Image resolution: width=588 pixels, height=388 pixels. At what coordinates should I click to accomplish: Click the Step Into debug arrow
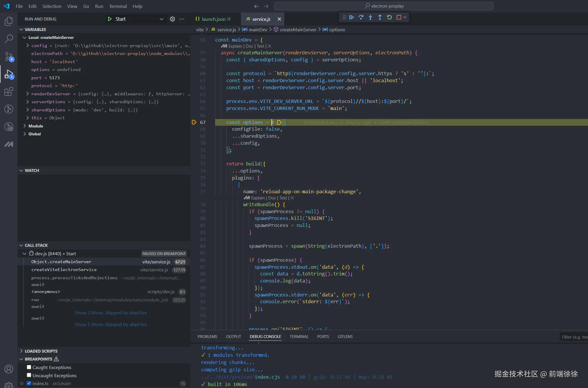tap(370, 17)
